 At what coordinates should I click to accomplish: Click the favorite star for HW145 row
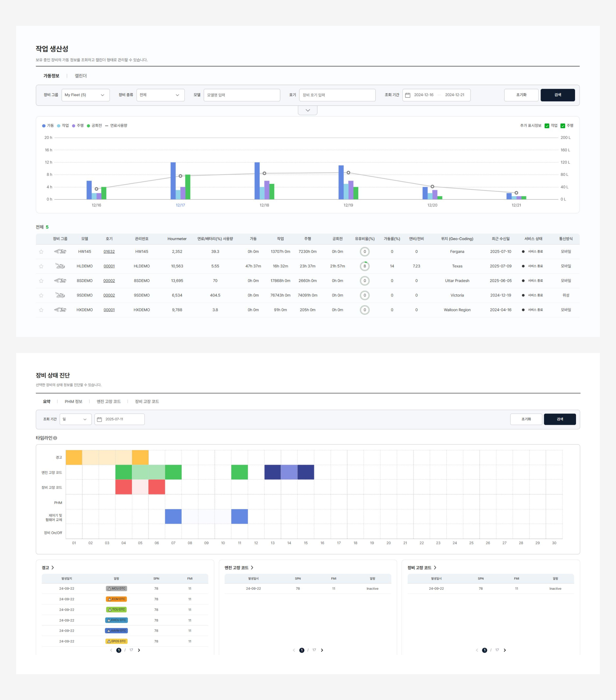point(41,252)
